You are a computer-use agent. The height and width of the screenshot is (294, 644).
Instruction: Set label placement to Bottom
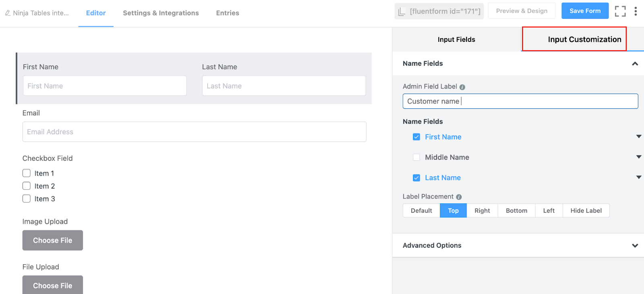(x=516, y=211)
